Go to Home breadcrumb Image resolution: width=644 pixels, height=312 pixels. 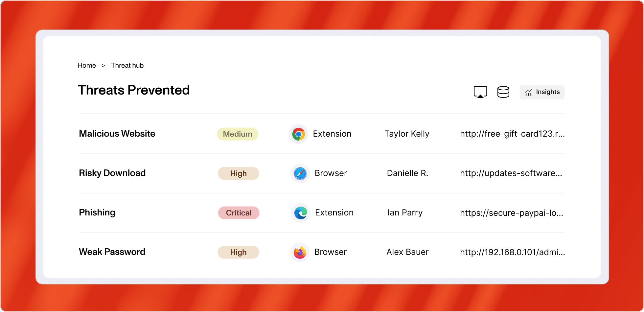click(87, 65)
